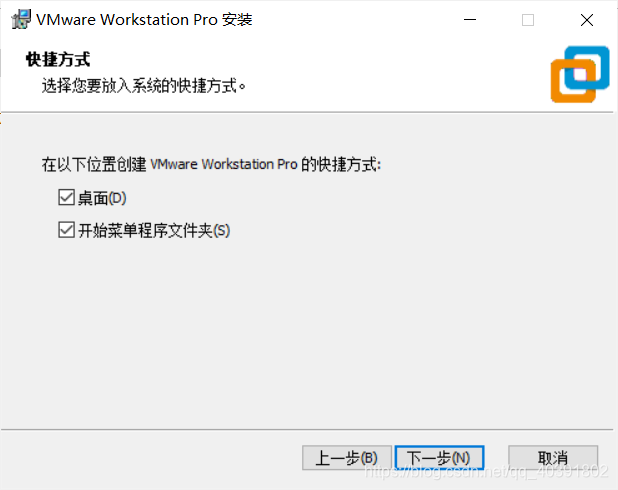The height and width of the screenshot is (490, 618).
Task: Click the installer icon in the title bar
Action: (21, 19)
